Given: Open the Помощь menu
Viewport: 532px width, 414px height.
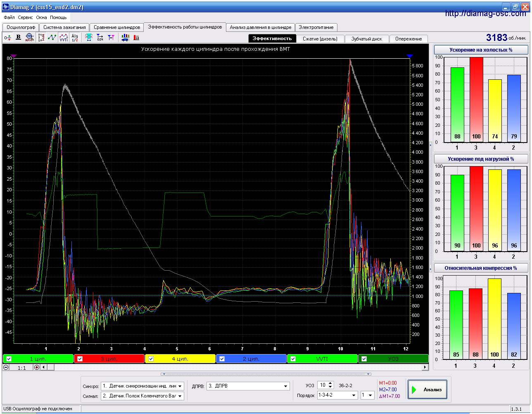Looking at the screenshot, I should 58,18.
